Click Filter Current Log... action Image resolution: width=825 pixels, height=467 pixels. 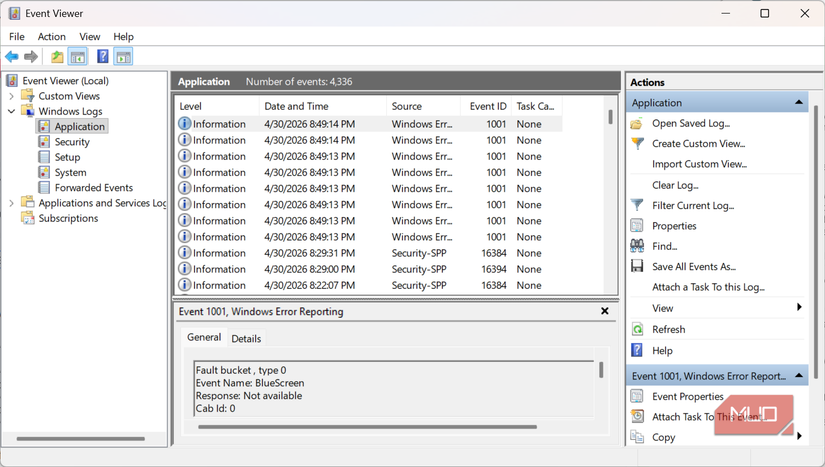pyautogui.click(x=693, y=206)
